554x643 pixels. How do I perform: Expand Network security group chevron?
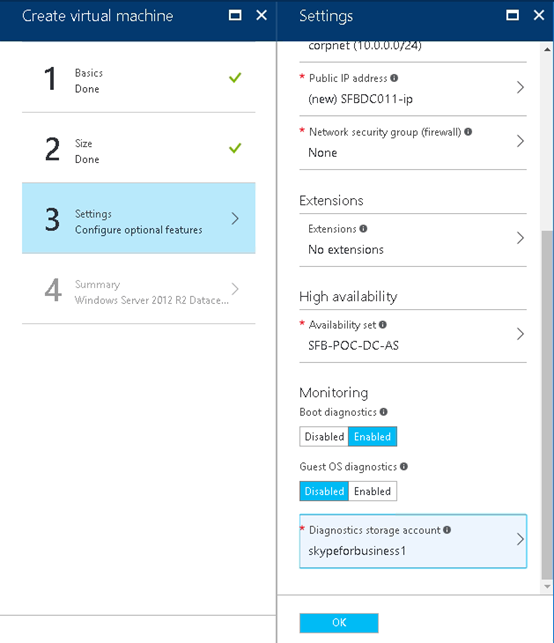tap(520, 141)
